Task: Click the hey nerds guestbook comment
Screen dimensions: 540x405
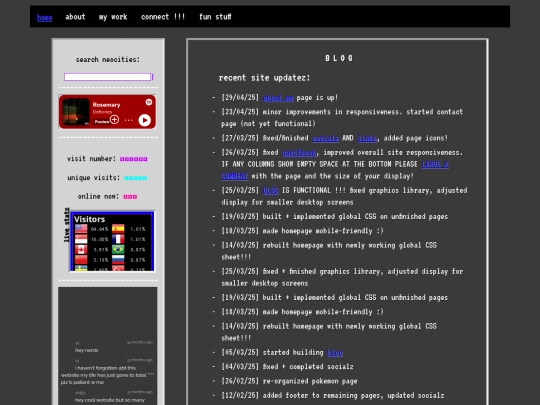Action: [x=86, y=350]
